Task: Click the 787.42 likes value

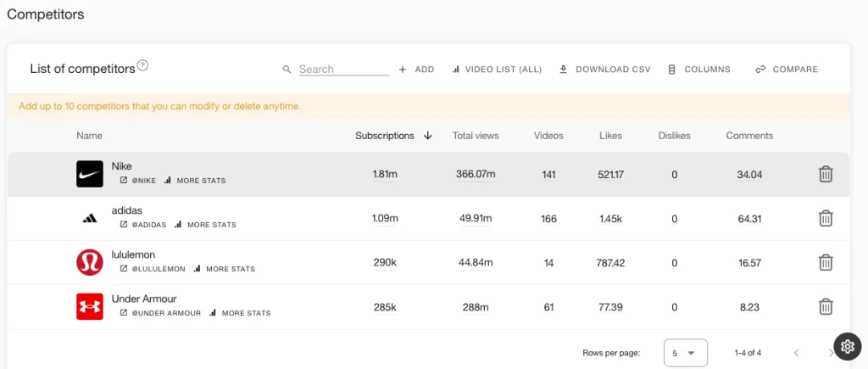Action: click(610, 263)
